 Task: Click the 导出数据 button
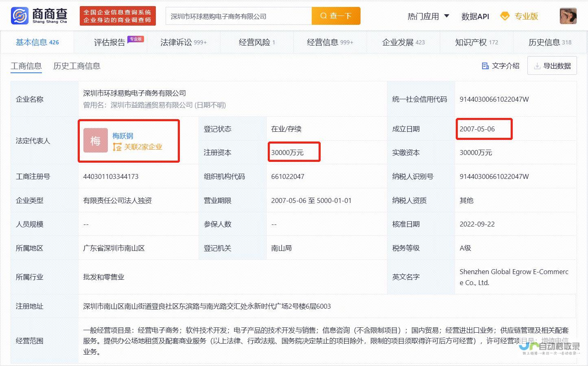(552, 65)
